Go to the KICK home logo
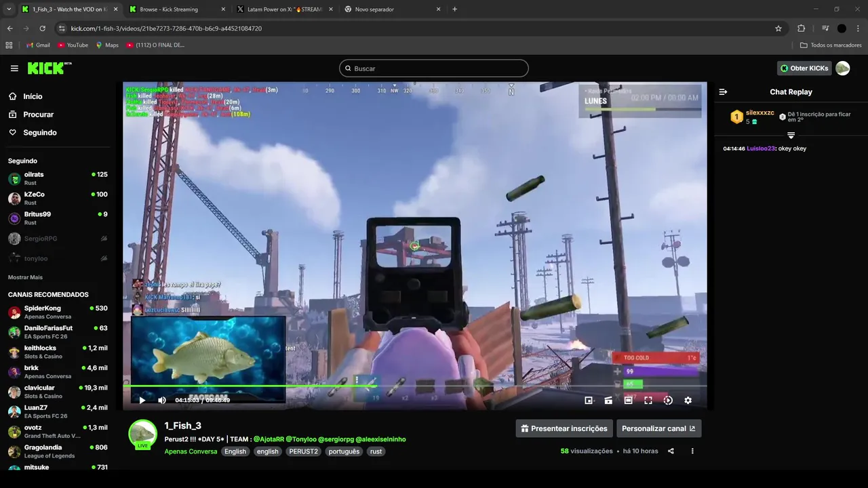This screenshot has height=488, width=868. coord(50,68)
